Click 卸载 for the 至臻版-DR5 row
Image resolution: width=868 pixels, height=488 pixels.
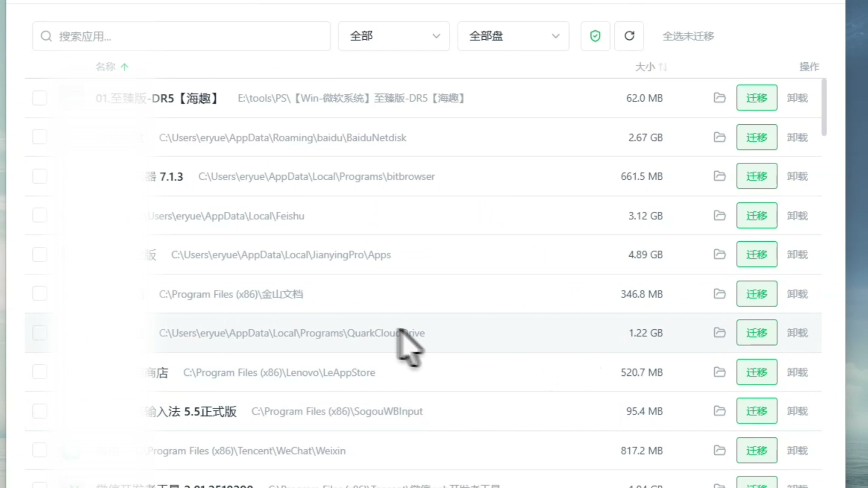[797, 98]
